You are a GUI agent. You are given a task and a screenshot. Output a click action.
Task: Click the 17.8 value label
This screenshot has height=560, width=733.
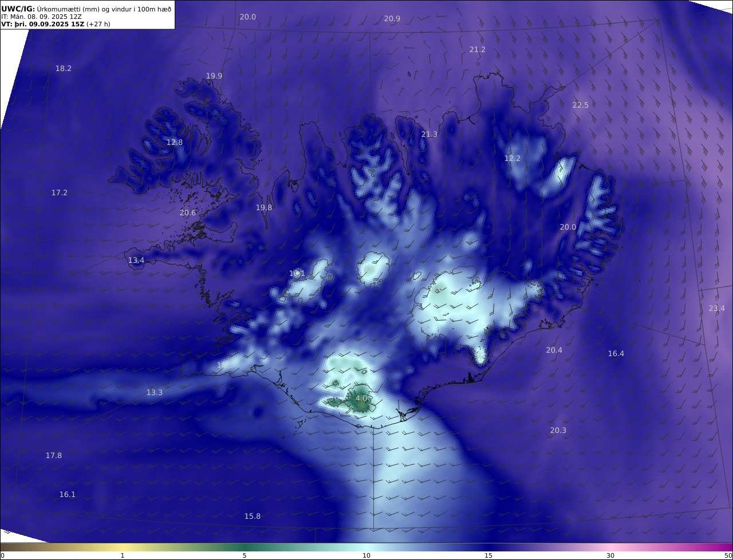[53, 456]
